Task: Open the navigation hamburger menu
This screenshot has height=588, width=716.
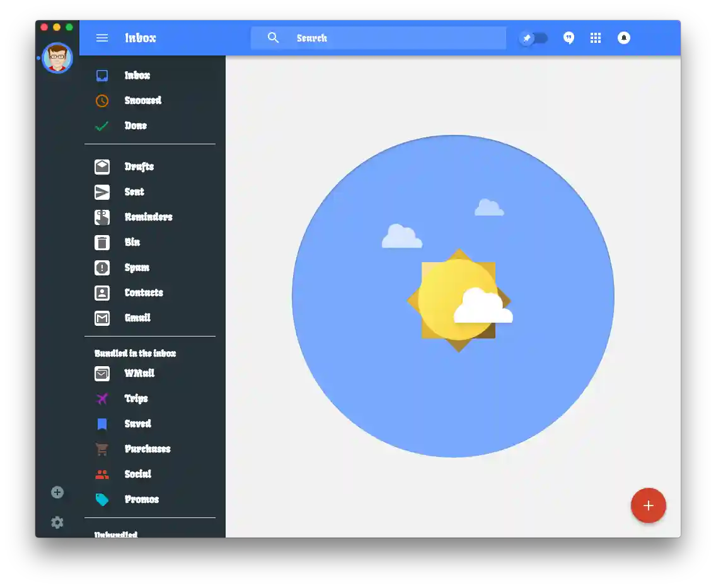Action: [101, 38]
